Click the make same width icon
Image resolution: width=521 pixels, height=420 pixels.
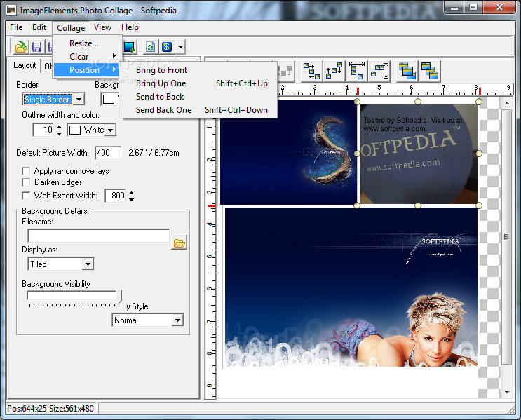click(357, 71)
